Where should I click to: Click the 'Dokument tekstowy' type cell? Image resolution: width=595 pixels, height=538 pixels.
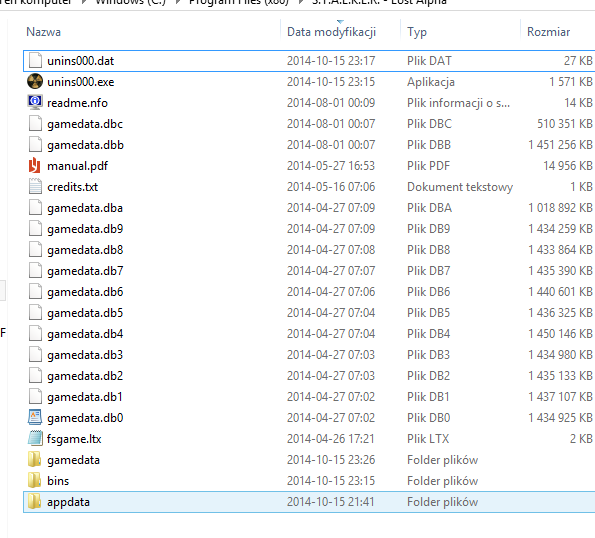[460, 187]
